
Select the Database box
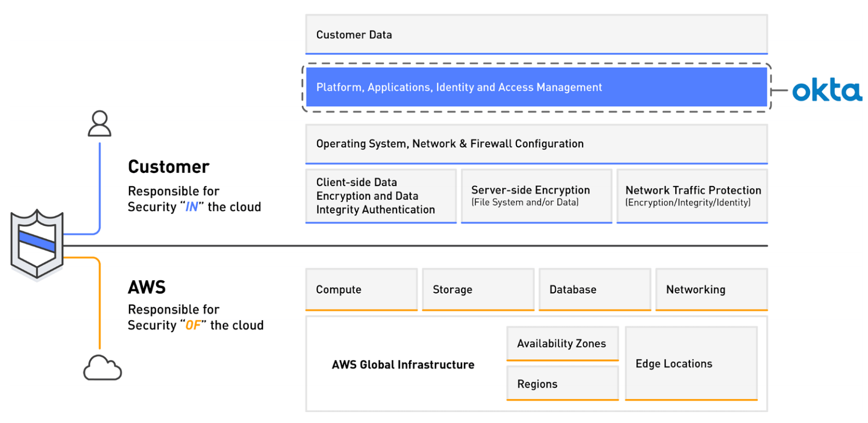(x=595, y=289)
